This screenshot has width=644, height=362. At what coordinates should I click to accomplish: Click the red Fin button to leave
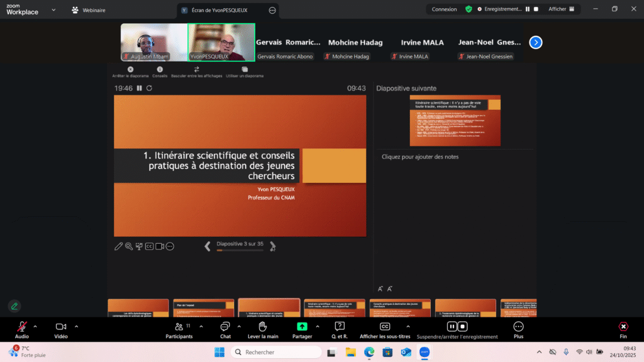coord(623,327)
